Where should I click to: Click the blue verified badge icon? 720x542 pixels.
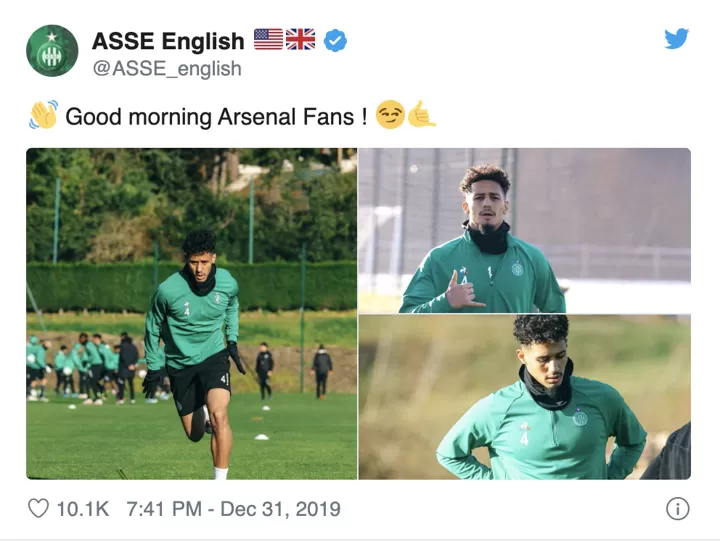[x=335, y=40]
